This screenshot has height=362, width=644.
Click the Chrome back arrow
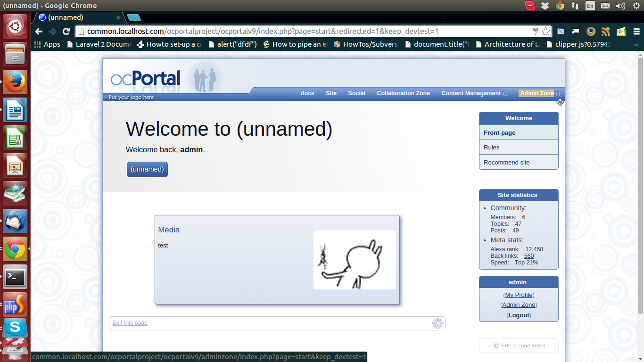[39, 32]
